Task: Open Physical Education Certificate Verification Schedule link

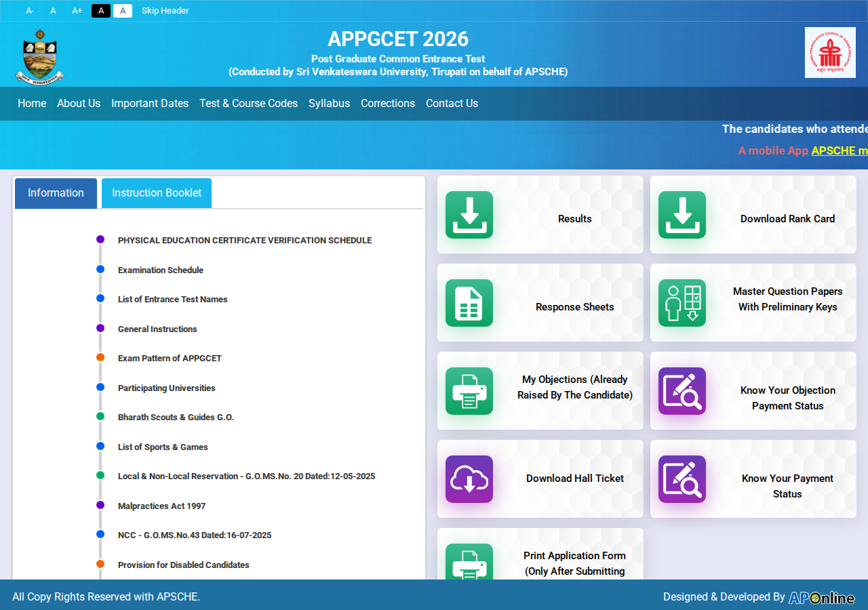Action: click(245, 241)
